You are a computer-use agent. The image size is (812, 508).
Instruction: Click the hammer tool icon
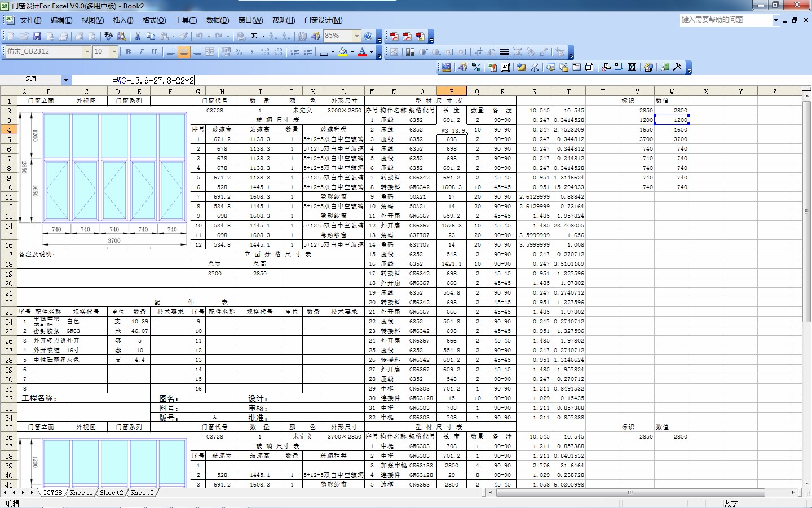(x=678, y=67)
